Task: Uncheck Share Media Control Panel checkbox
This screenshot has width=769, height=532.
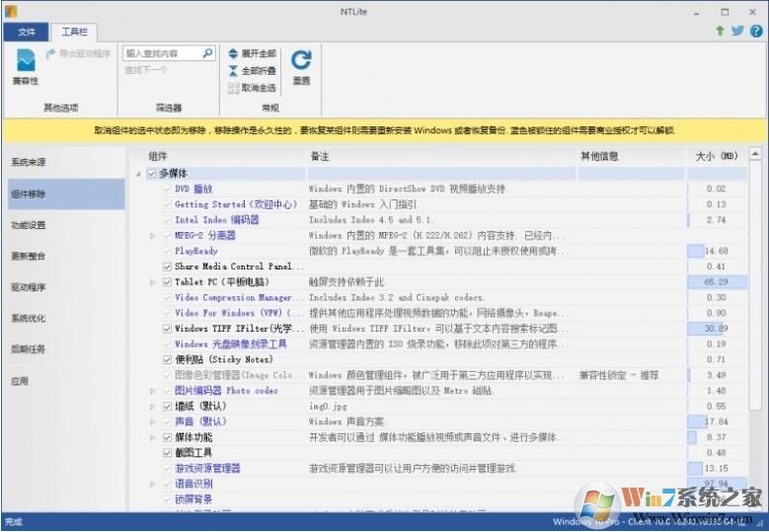Action: point(167,266)
